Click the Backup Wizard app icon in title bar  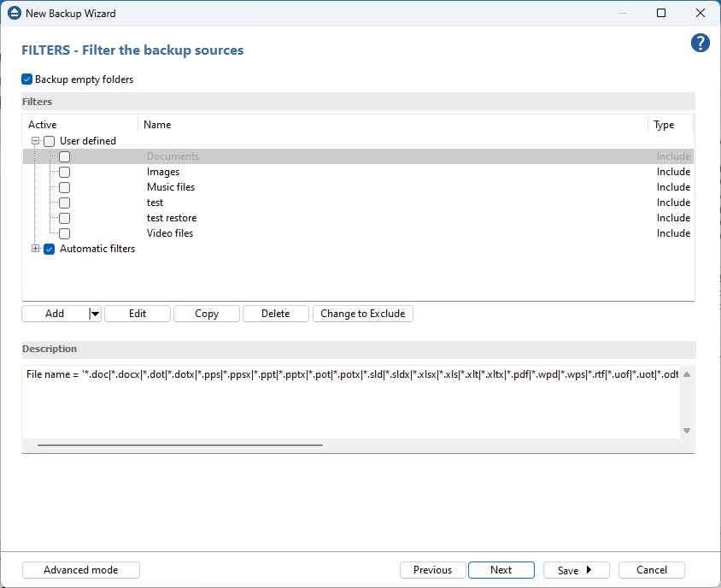click(x=13, y=14)
